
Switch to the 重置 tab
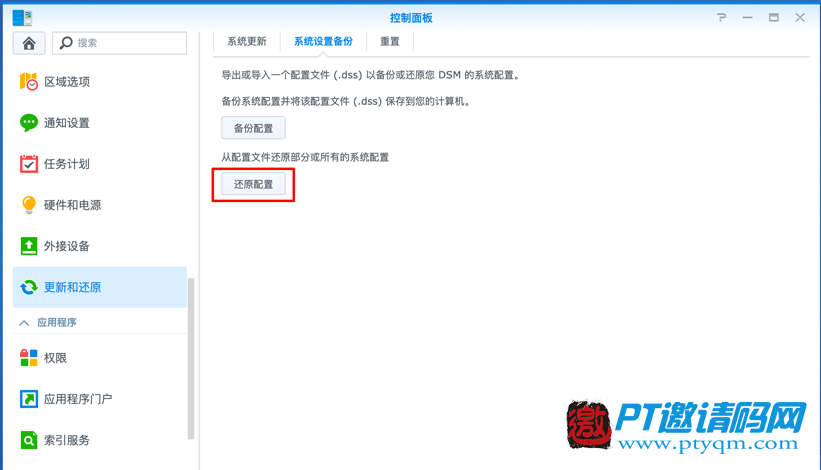point(389,42)
